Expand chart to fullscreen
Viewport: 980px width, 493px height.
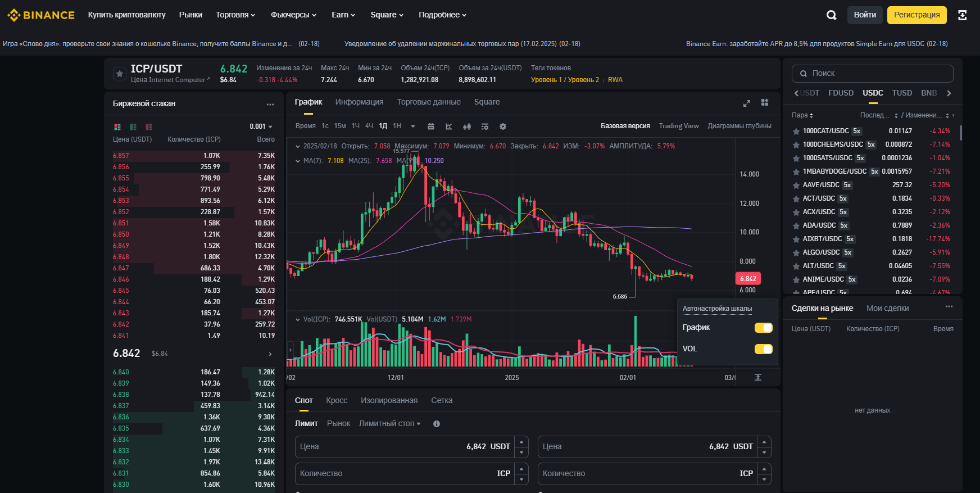click(x=747, y=103)
